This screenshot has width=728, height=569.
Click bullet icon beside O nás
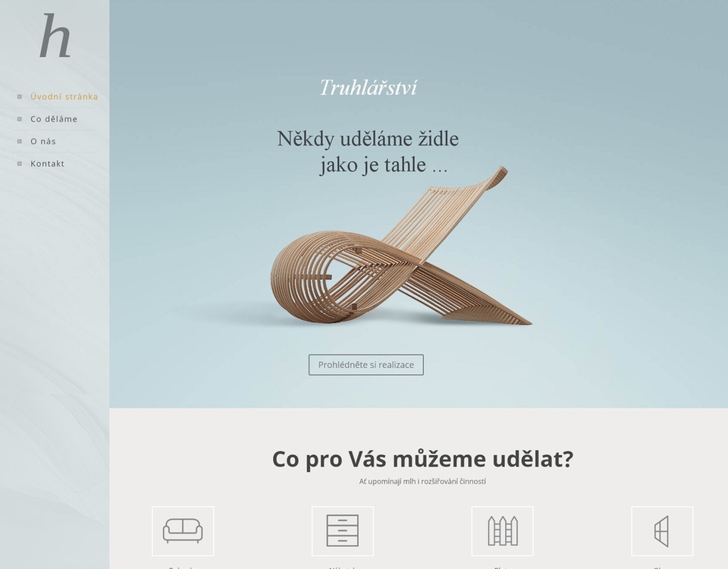20,141
